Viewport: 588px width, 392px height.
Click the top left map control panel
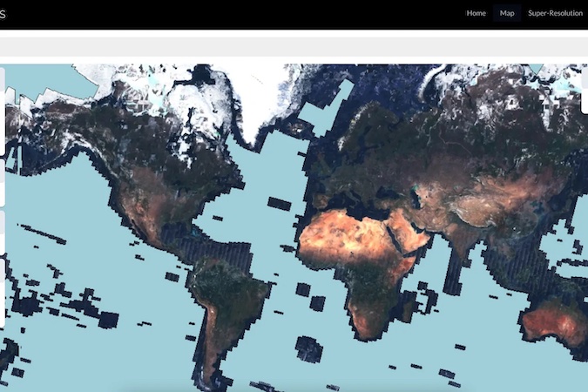(x=3, y=113)
